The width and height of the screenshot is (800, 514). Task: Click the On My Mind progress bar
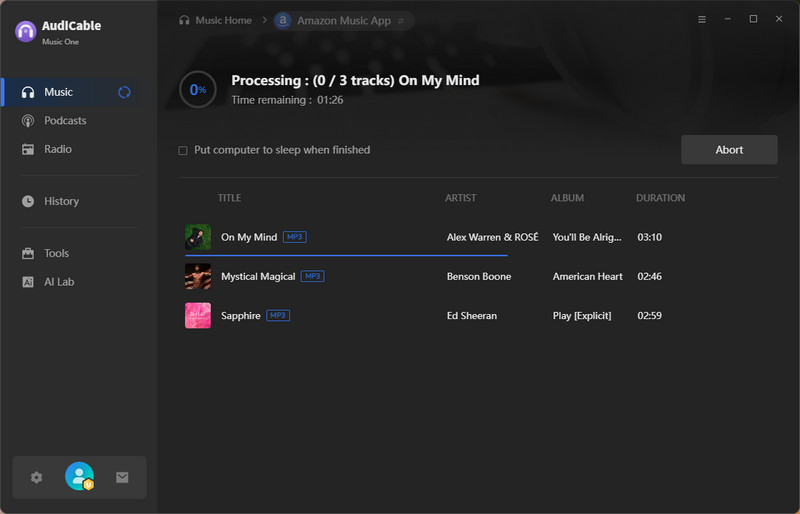[346, 255]
